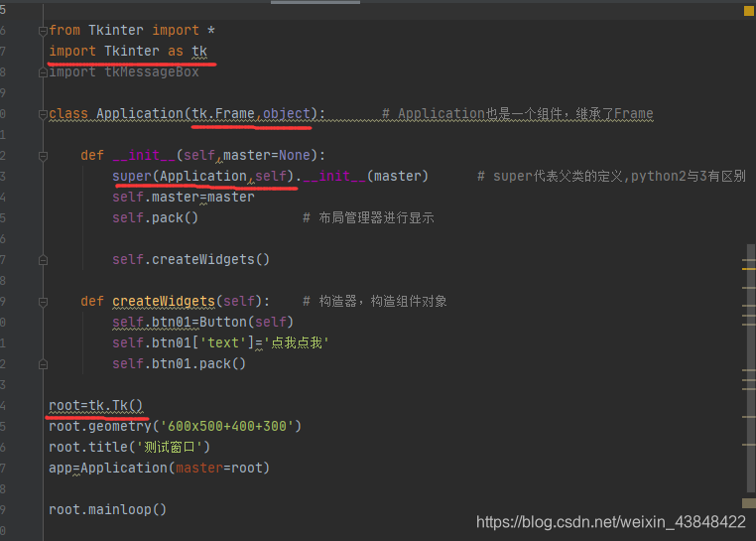Image resolution: width=756 pixels, height=541 pixels.
Task: Place cursor on 'from Tkinter import *' line
Action: click(x=132, y=31)
